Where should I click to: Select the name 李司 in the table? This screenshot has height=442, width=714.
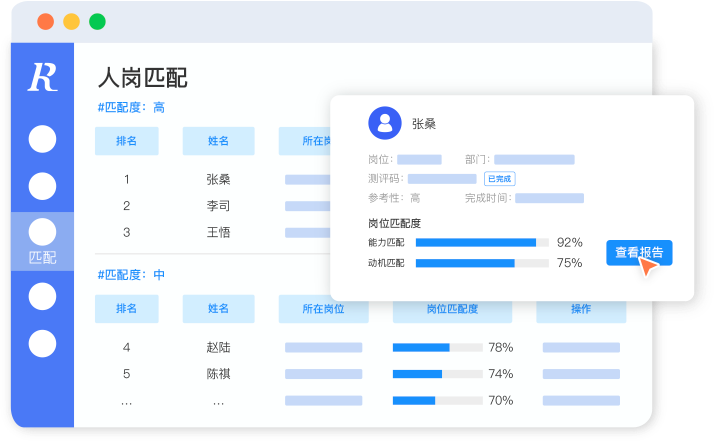coord(218,206)
